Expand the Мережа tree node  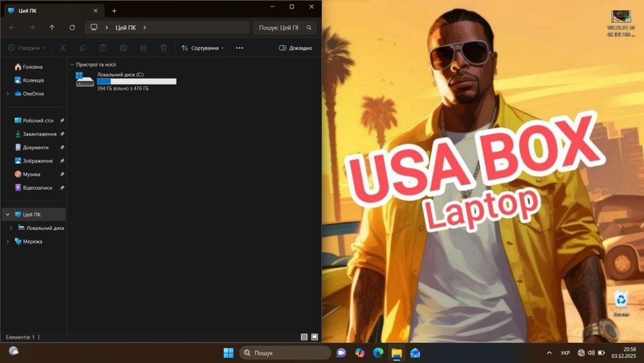7,241
